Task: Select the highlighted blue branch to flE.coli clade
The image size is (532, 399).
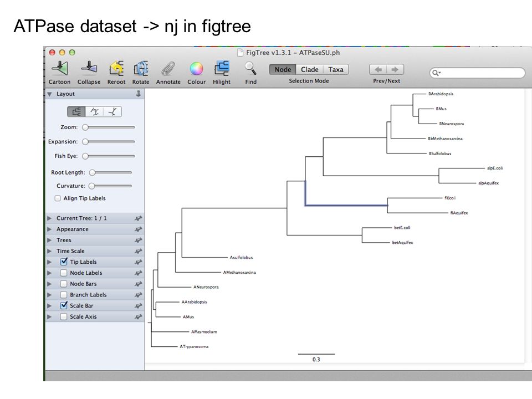Action: (346, 205)
